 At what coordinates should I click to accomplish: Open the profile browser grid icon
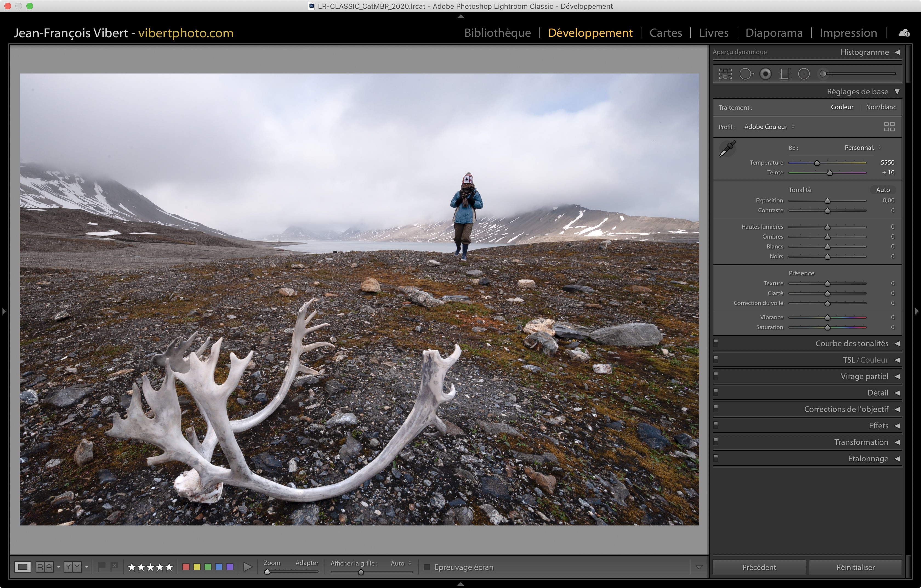pos(889,127)
